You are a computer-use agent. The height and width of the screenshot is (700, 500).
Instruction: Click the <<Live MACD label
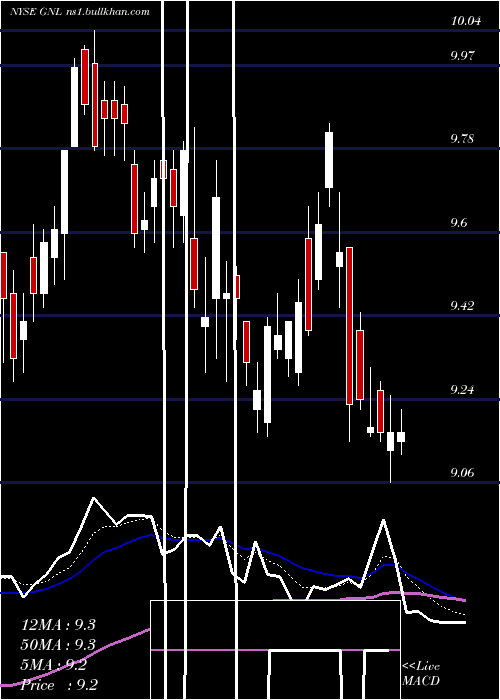pos(421,674)
